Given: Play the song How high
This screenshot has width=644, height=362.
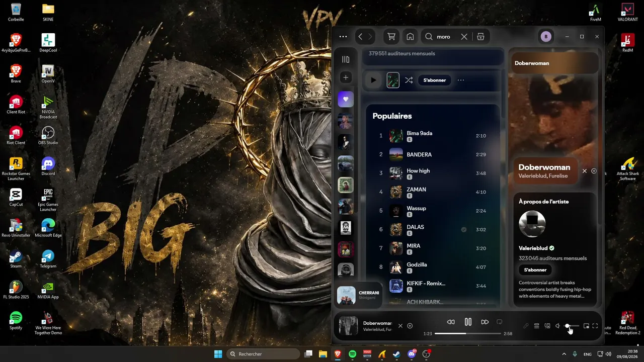Looking at the screenshot, I should click(418, 171).
